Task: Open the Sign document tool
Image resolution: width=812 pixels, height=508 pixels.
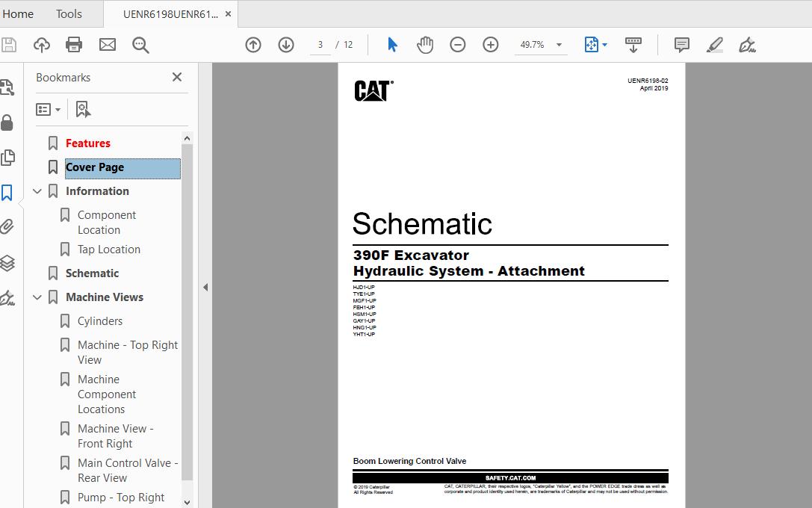Action: click(x=747, y=45)
